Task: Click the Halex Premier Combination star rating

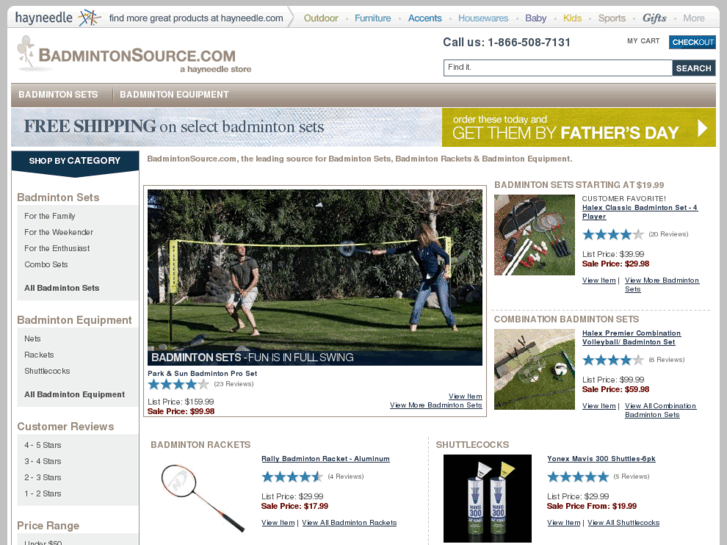Action: click(x=613, y=360)
